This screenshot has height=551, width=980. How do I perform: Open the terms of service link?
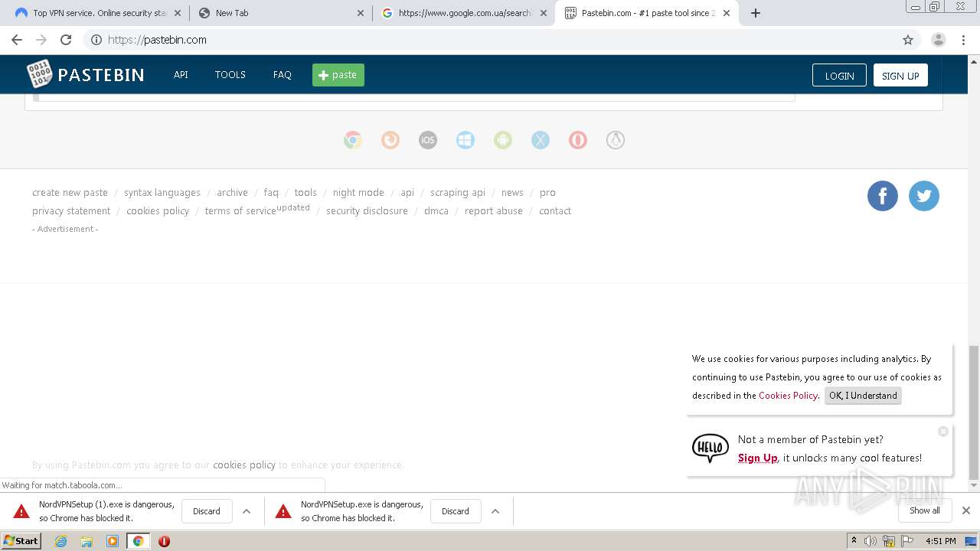coord(240,211)
